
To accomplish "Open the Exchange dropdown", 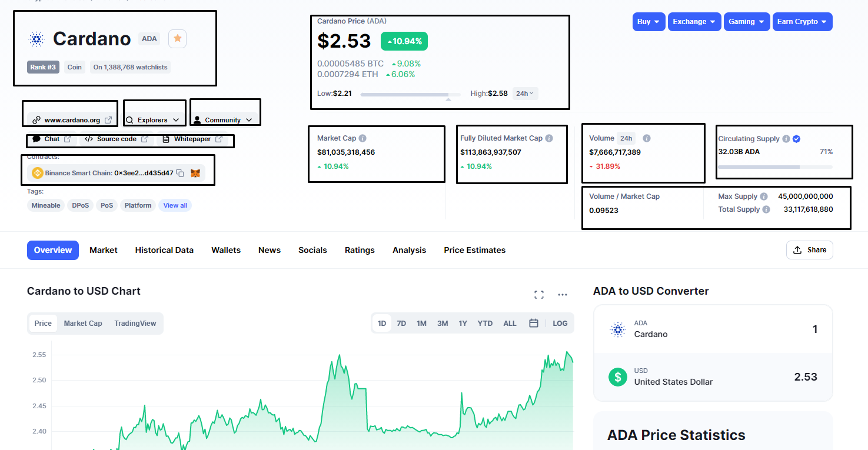I will coord(694,22).
